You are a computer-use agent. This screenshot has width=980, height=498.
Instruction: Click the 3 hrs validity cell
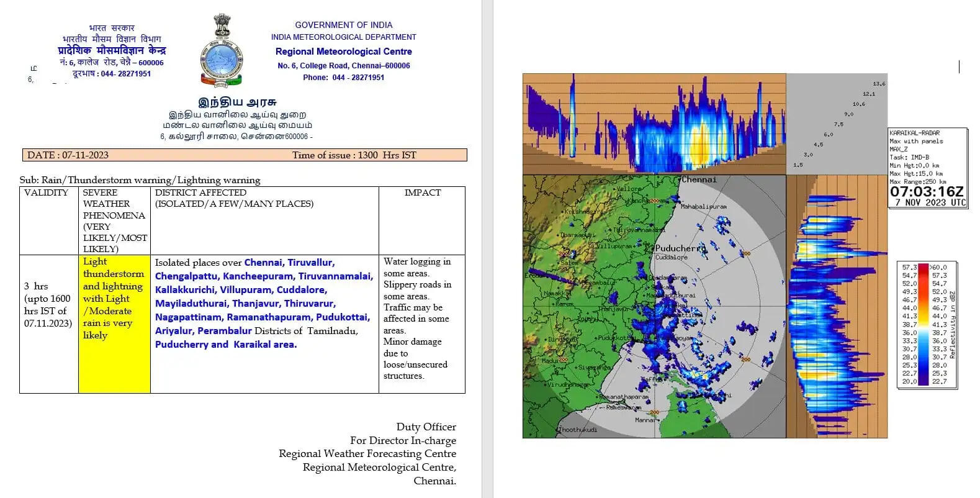(x=48, y=304)
